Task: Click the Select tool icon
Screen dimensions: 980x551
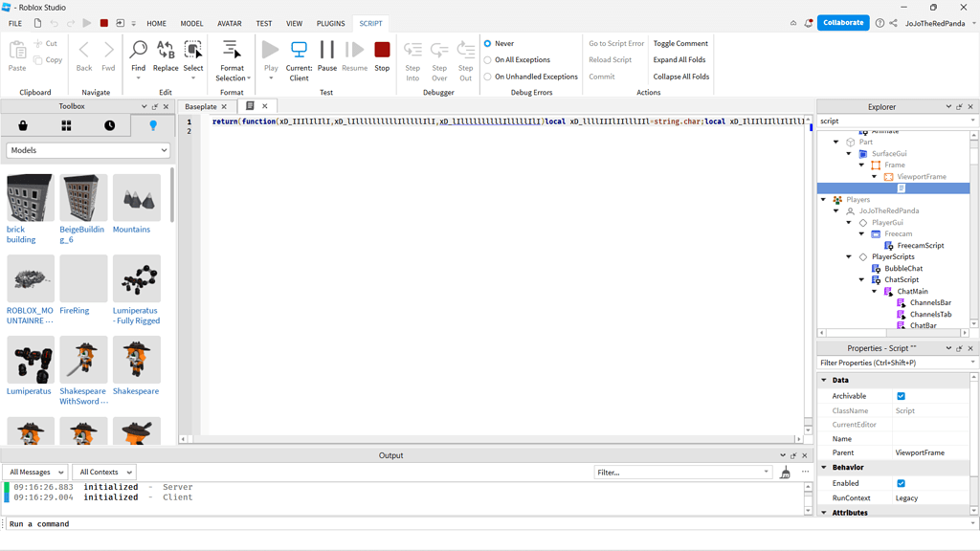Action: tap(193, 50)
